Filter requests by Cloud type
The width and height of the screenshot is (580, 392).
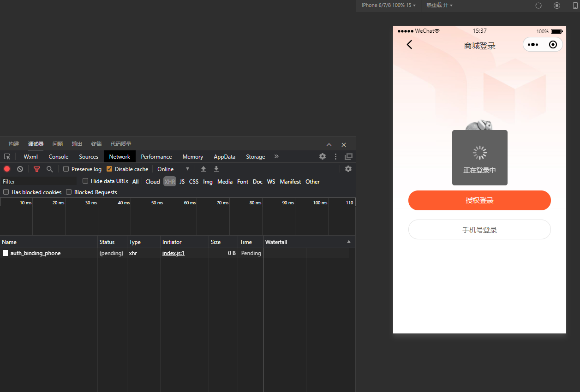[x=153, y=182]
